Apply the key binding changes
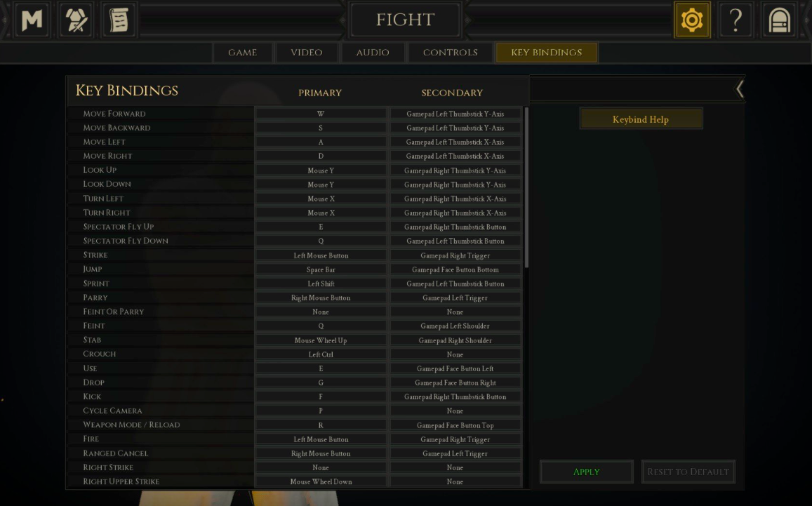 [x=586, y=472]
